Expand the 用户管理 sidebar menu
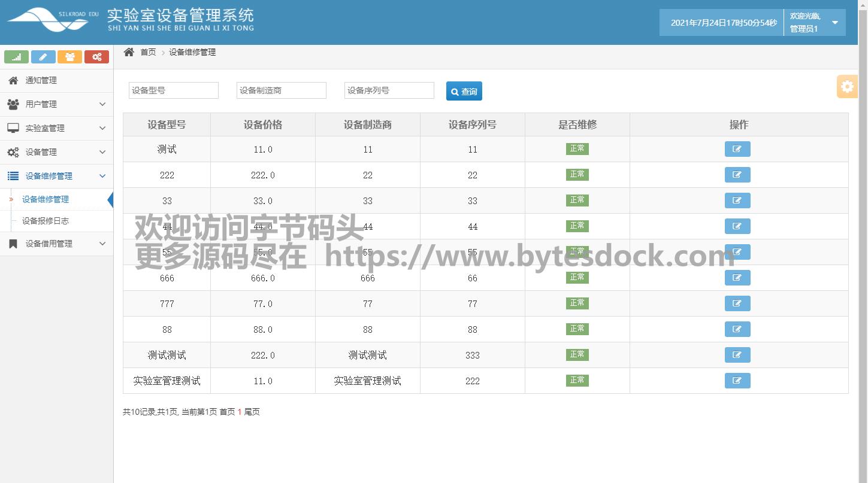The height and width of the screenshot is (483, 868). coord(56,104)
